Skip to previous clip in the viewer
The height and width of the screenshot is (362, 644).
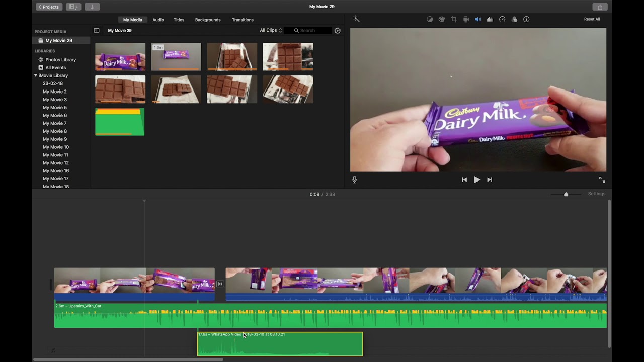coord(464,179)
